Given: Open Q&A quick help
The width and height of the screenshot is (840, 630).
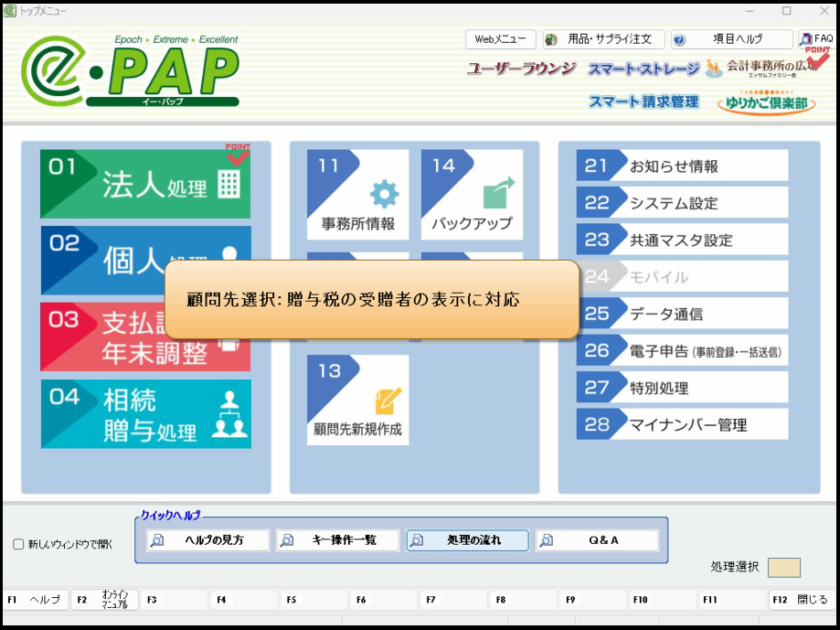Looking at the screenshot, I should [597, 540].
